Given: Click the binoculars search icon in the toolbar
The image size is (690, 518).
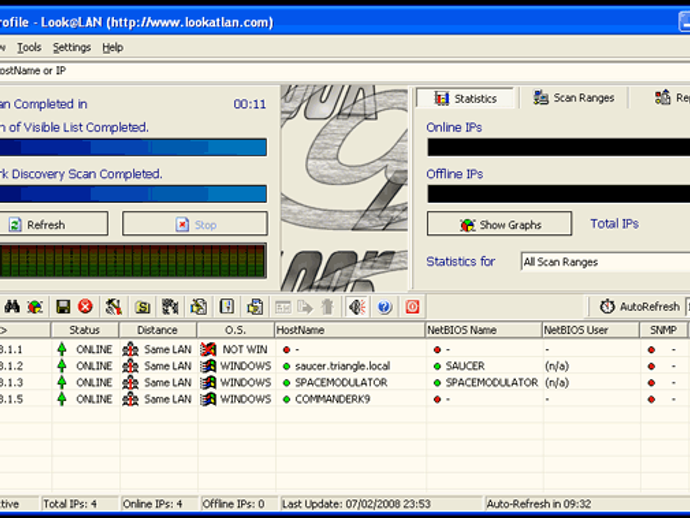Looking at the screenshot, I should tap(12, 306).
